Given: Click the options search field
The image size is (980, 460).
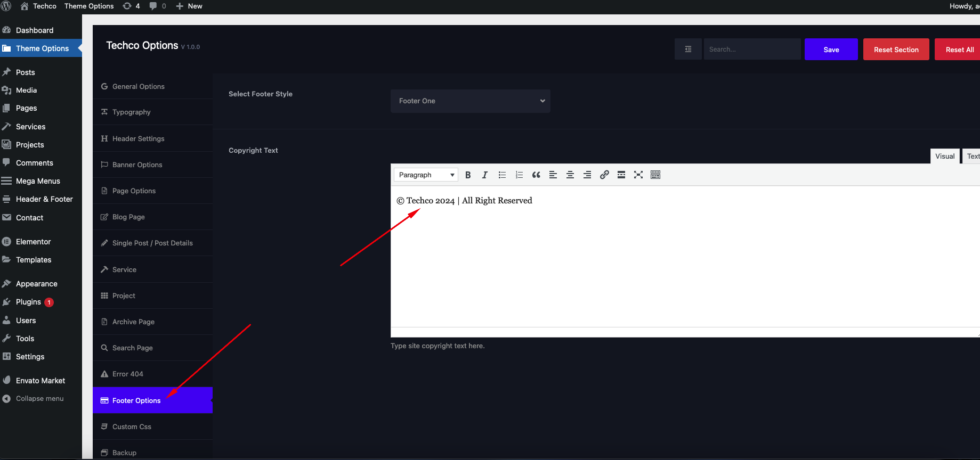Looking at the screenshot, I should (x=752, y=50).
